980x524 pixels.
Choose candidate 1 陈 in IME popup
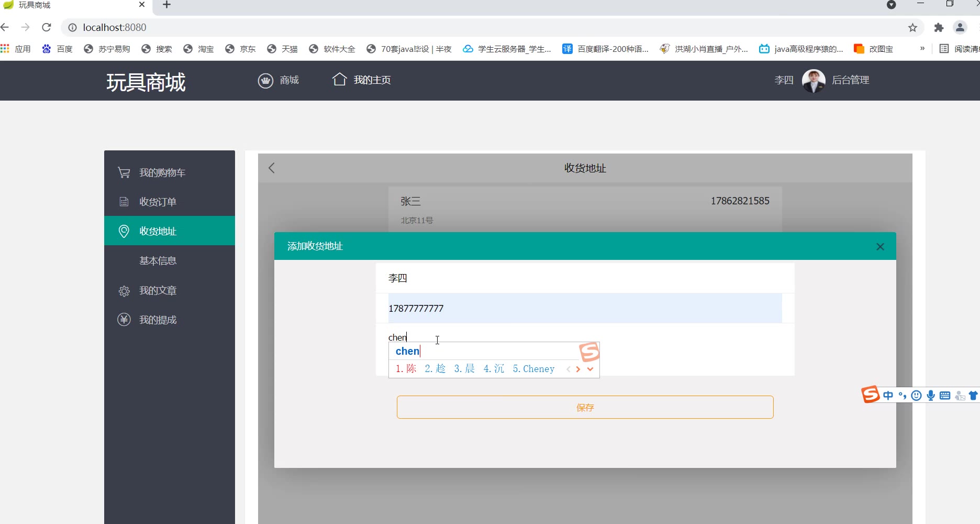(x=406, y=369)
